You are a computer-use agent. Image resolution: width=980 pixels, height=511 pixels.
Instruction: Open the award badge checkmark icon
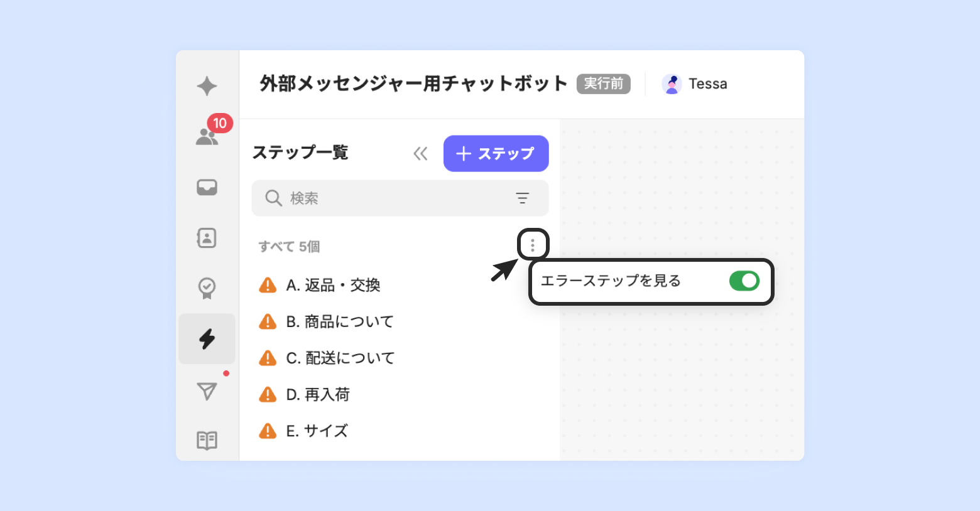click(207, 289)
